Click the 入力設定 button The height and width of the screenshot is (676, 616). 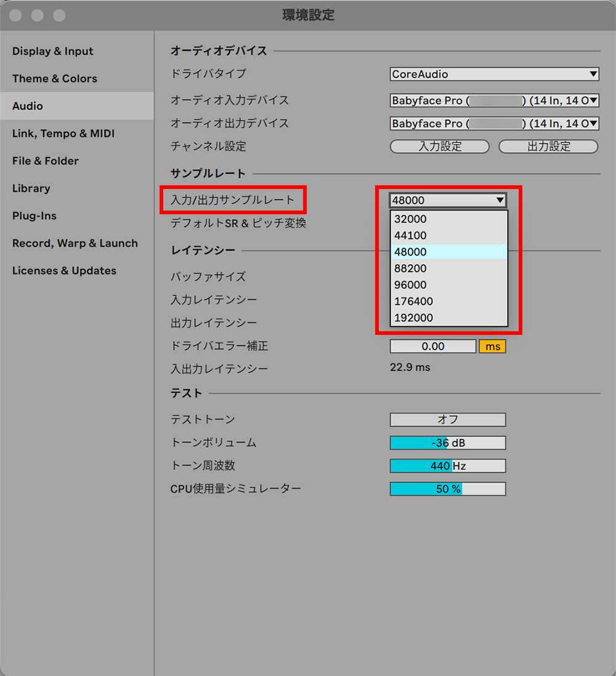[x=440, y=147]
